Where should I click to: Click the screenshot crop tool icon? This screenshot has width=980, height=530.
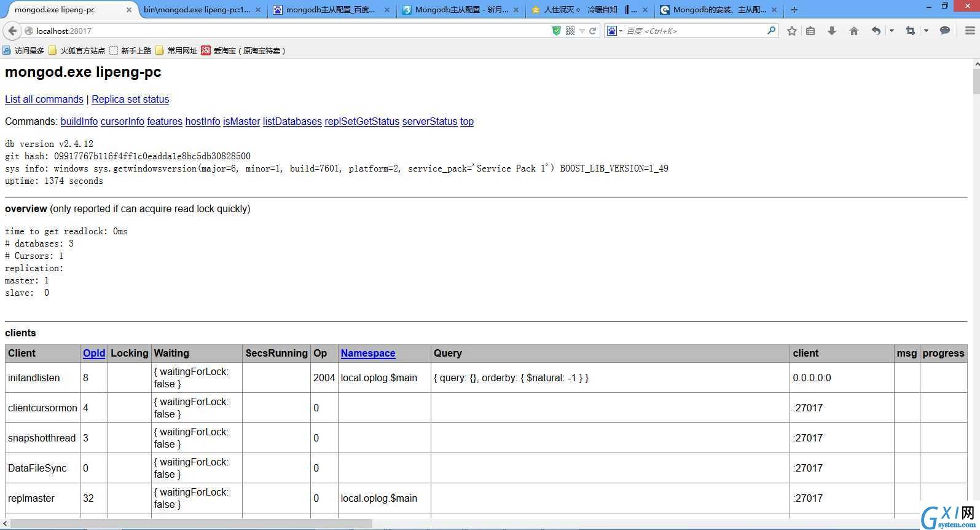[x=911, y=31]
